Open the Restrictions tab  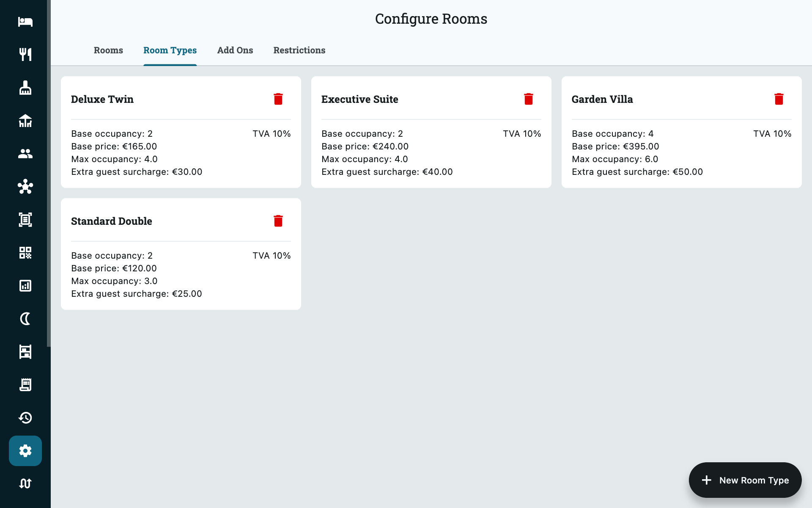tap(299, 50)
